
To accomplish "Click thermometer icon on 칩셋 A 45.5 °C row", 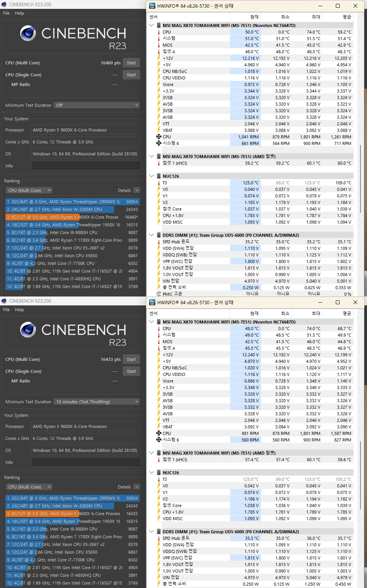I will (x=158, y=348).
